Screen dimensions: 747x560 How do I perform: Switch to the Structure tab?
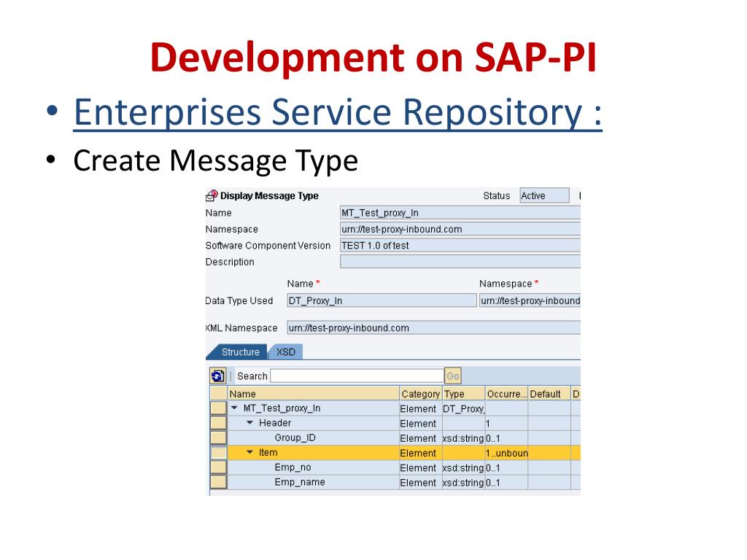(240, 352)
